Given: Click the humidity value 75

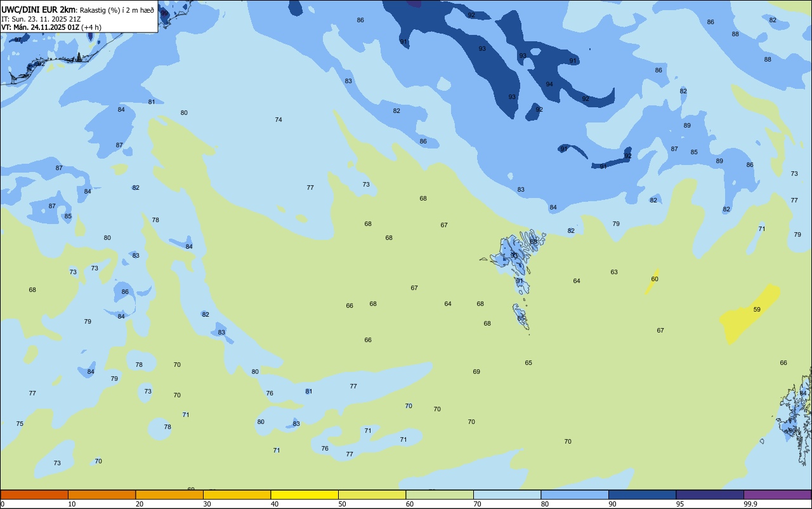Looking at the screenshot, I should (x=20, y=424).
